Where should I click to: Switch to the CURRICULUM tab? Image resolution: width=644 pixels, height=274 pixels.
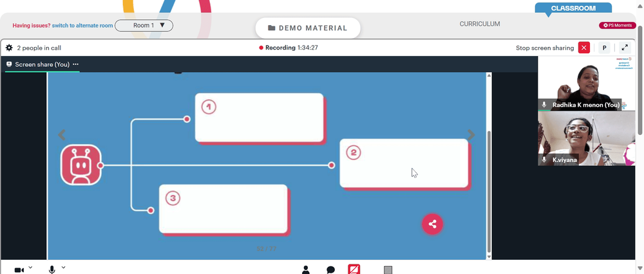pyautogui.click(x=480, y=24)
